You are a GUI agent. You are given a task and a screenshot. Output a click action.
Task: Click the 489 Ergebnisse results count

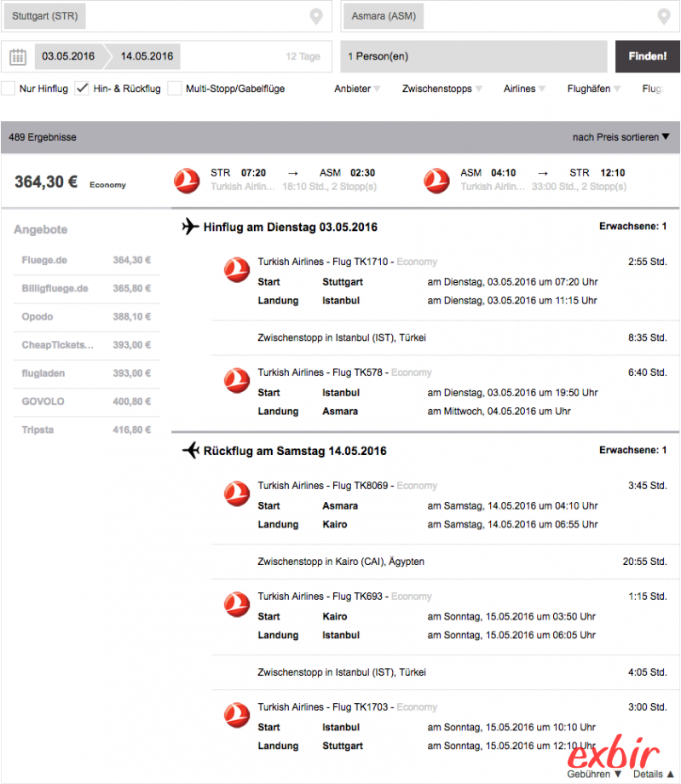pos(43,137)
